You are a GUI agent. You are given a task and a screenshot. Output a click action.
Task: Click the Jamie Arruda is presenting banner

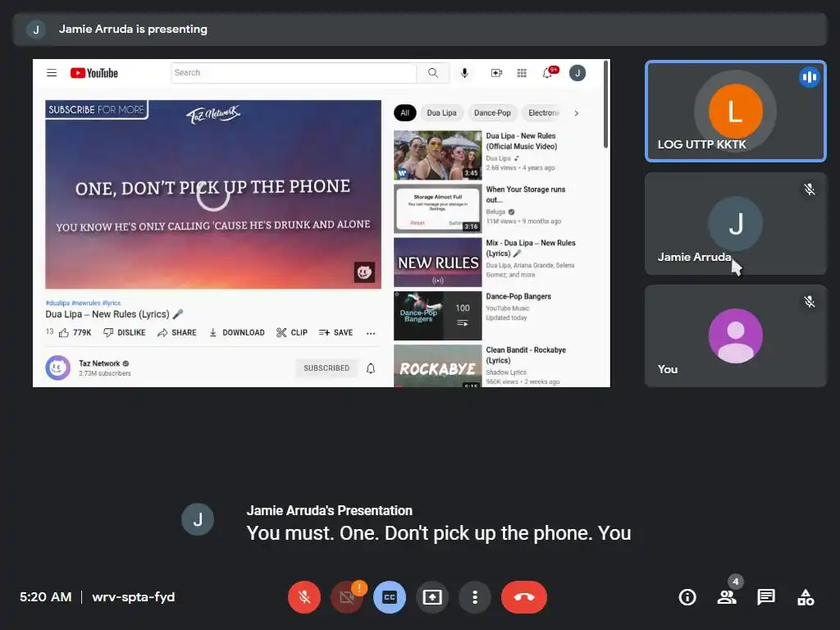point(420,30)
